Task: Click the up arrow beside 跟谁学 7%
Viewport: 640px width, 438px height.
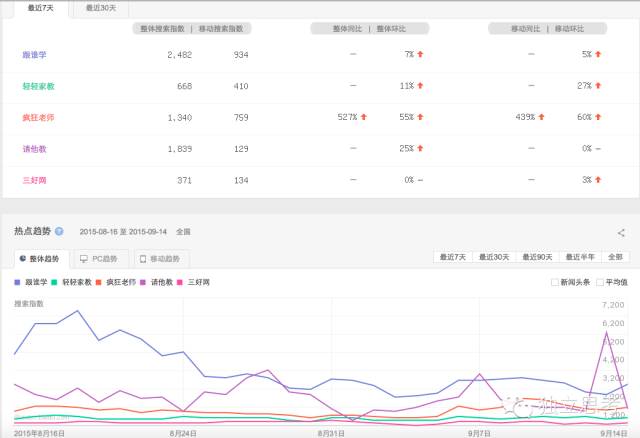Action: click(x=420, y=55)
